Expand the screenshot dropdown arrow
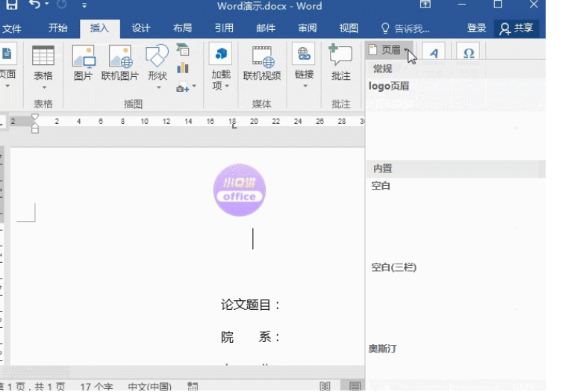This screenshot has height=392, width=583. (x=194, y=87)
